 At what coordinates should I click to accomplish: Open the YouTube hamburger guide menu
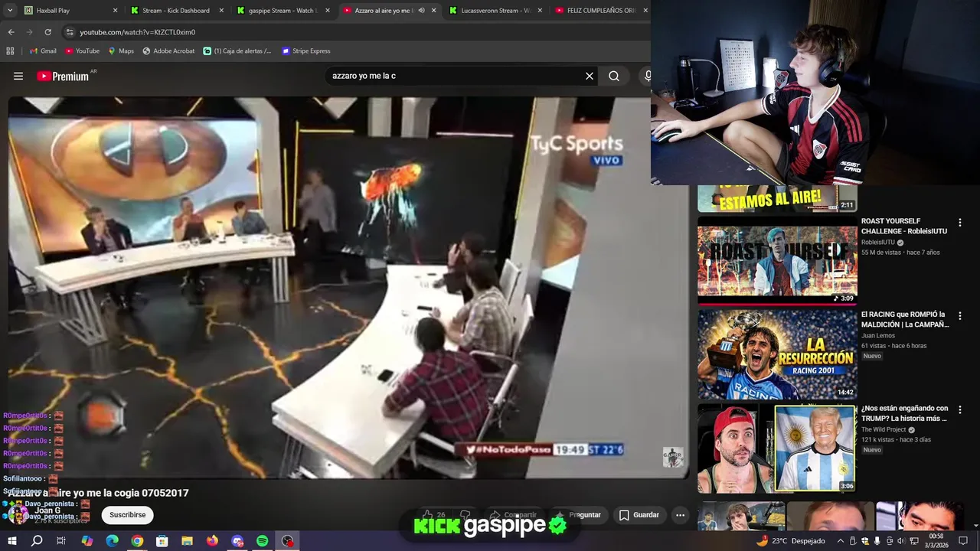[18, 76]
